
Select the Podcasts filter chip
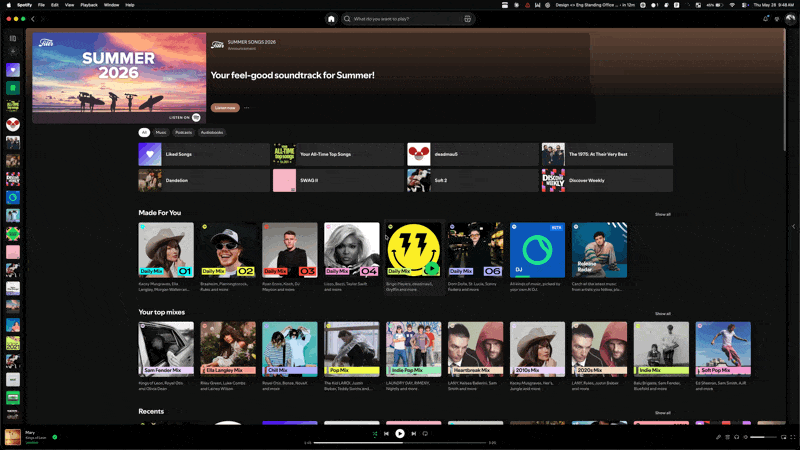184,133
